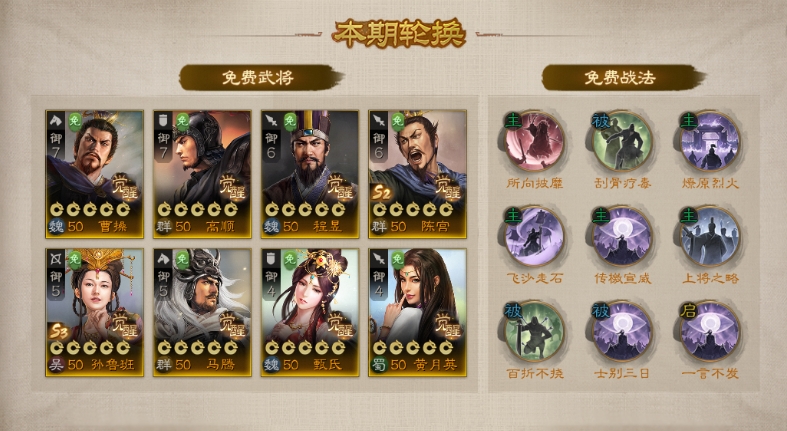
Task: Click the 免费战法 section banner
Action: (622, 77)
